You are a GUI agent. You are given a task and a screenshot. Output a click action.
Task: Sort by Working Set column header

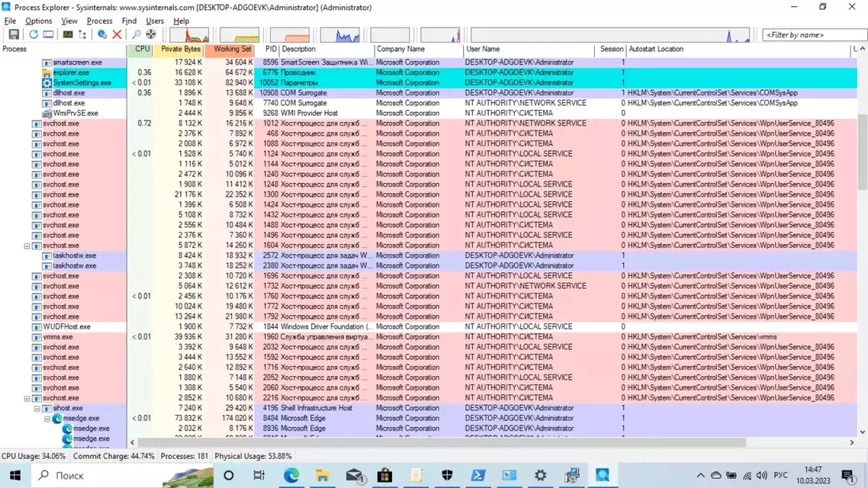point(230,50)
